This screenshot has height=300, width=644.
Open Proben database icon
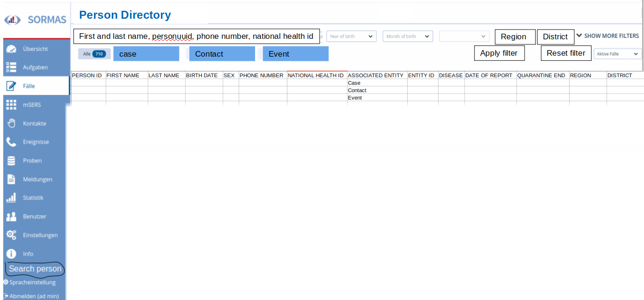[x=12, y=161]
